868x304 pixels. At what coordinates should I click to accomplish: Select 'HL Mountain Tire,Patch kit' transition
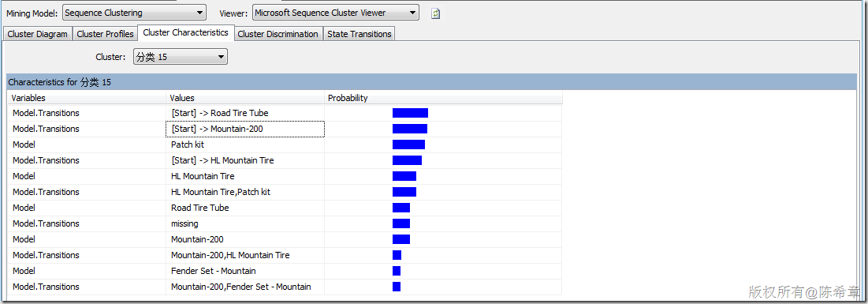(220, 192)
